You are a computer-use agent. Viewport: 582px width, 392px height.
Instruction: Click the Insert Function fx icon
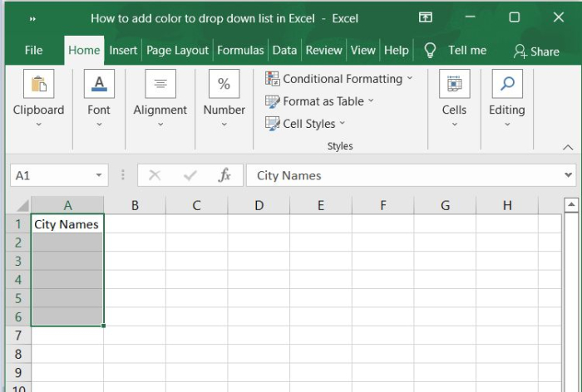(x=224, y=175)
